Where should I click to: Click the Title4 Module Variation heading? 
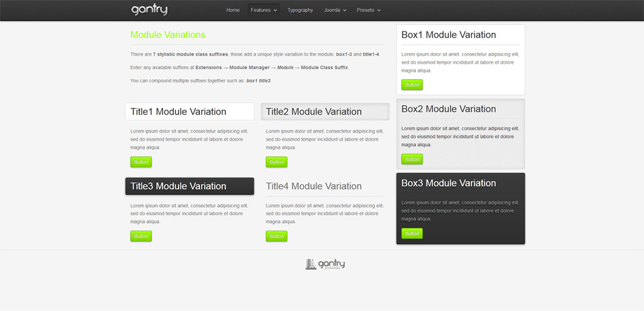point(314,186)
